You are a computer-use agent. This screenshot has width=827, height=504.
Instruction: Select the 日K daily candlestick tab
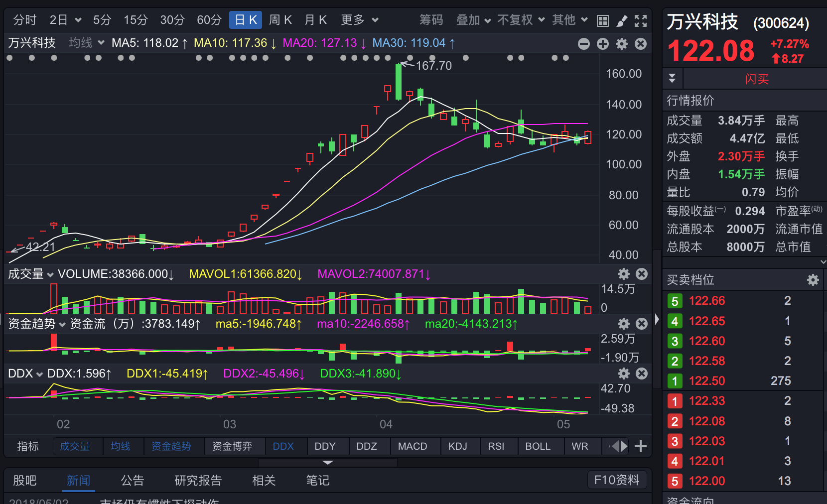click(246, 20)
